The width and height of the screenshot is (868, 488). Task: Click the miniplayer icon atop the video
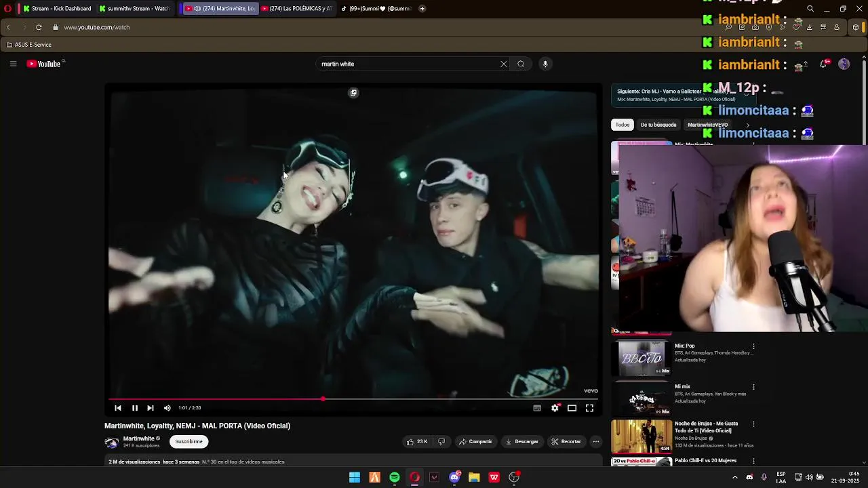pyautogui.click(x=353, y=93)
